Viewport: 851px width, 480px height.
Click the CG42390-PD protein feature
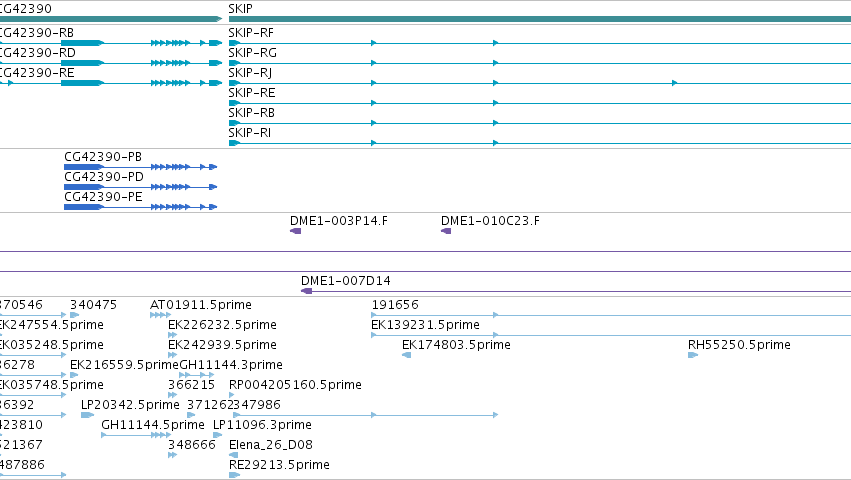[141, 187]
